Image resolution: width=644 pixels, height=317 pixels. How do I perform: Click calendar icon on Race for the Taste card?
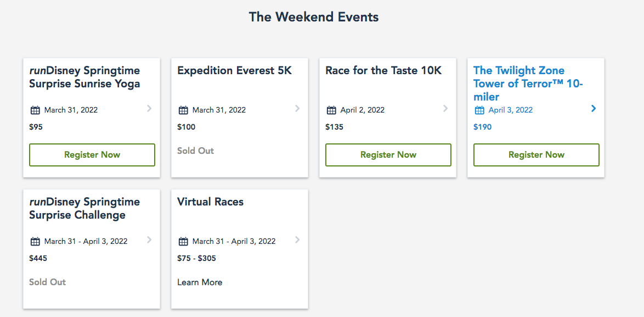click(331, 110)
